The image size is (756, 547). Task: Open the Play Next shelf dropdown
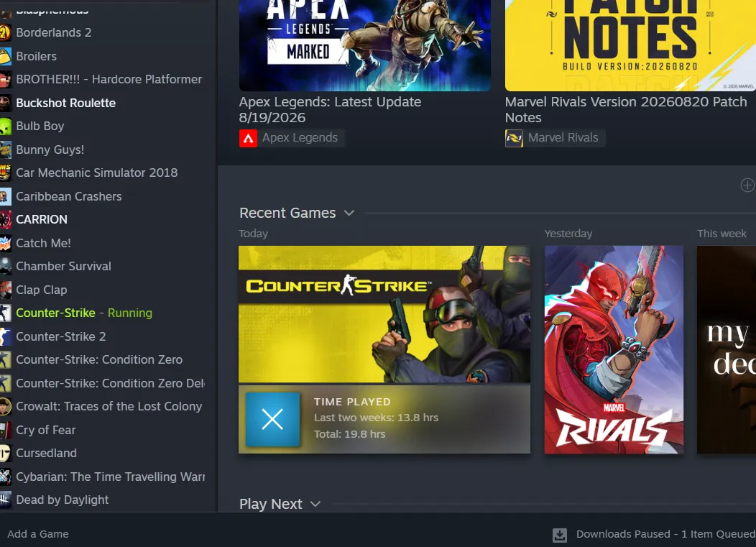[x=315, y=504]
